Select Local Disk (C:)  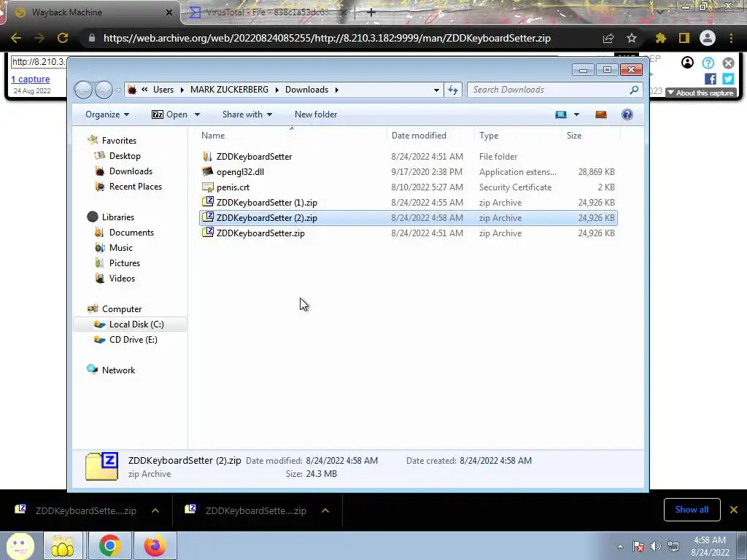(x=136, y=324)
